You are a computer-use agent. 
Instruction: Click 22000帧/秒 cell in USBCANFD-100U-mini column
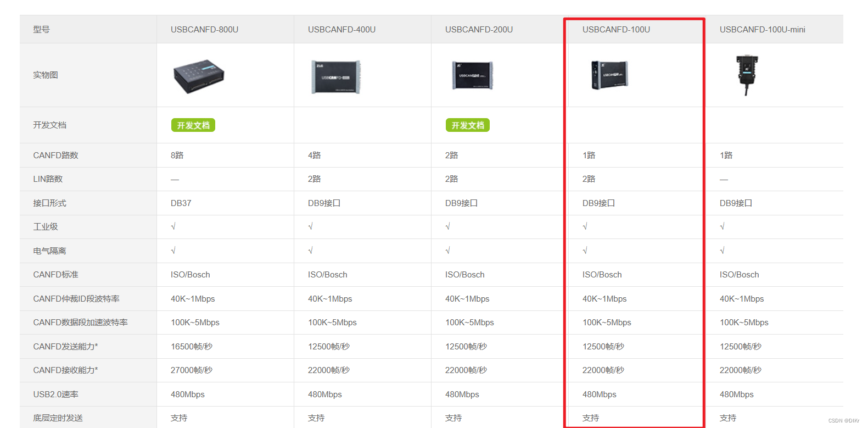[741, 370]
